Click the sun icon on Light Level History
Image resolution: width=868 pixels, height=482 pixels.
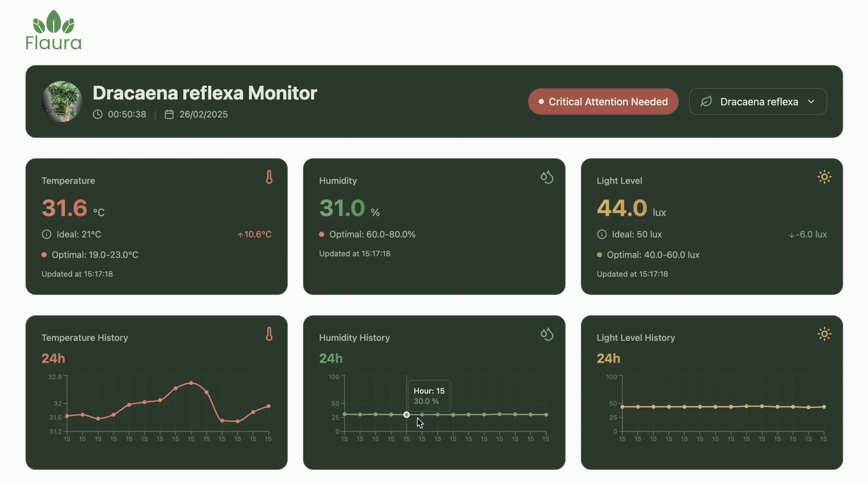(x=824, y=334)
